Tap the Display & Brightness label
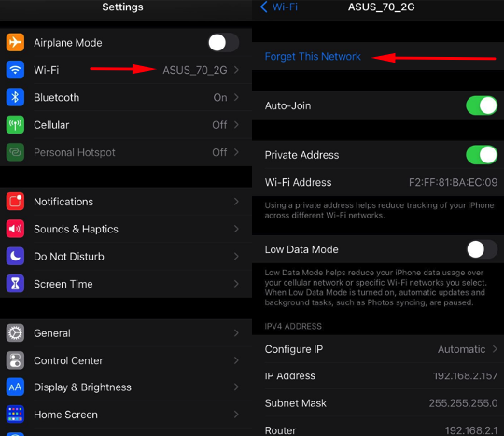This screenshot has width=504, height=436. [83, 387]
